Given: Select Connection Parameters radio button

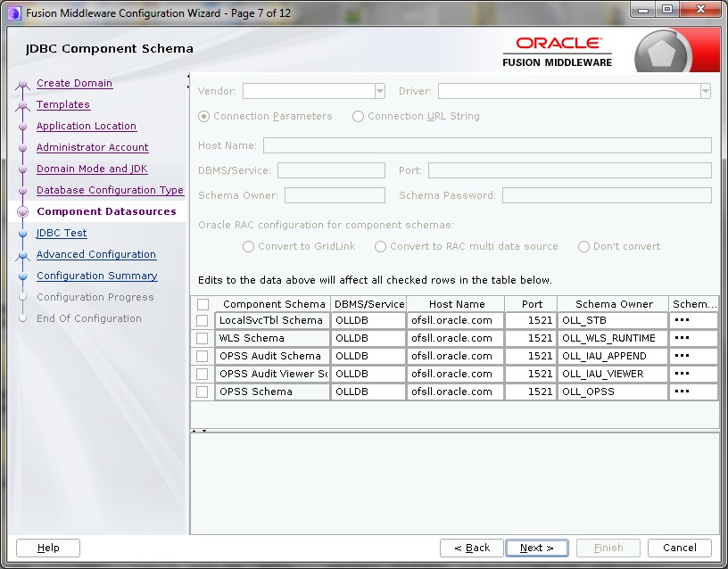Looking at the screenshot, I should [203, 116].
